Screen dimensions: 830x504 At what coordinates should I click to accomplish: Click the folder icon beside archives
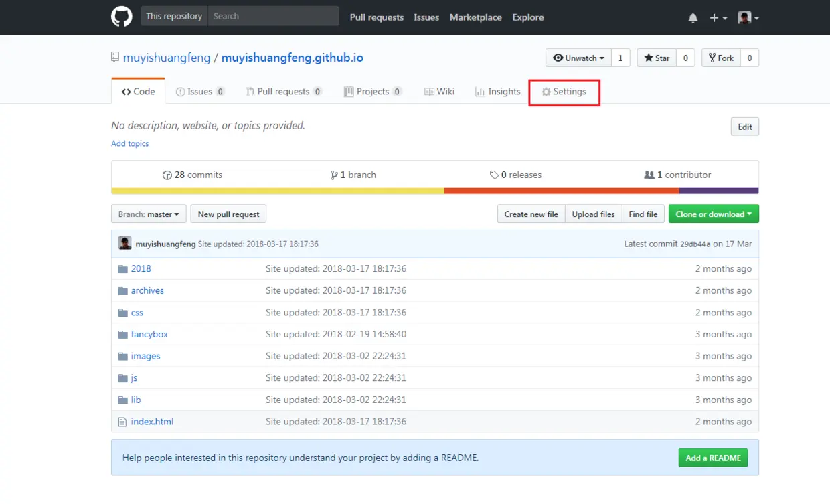pos(122,291)
